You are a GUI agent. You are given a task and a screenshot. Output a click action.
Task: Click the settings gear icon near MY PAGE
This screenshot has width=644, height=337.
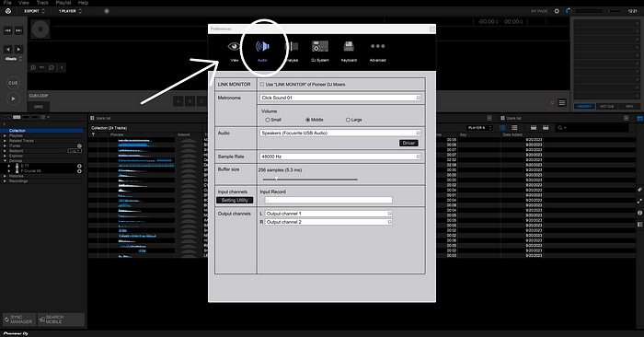coord(557,11)
